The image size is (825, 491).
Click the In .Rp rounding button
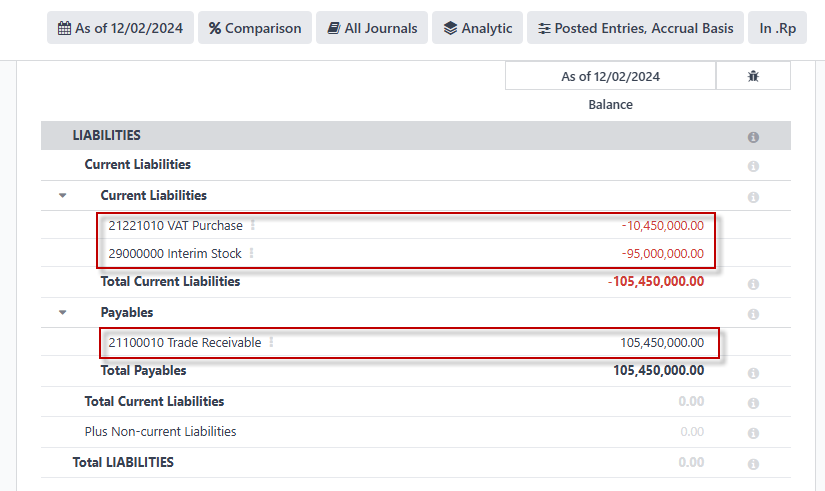point(777,28)
